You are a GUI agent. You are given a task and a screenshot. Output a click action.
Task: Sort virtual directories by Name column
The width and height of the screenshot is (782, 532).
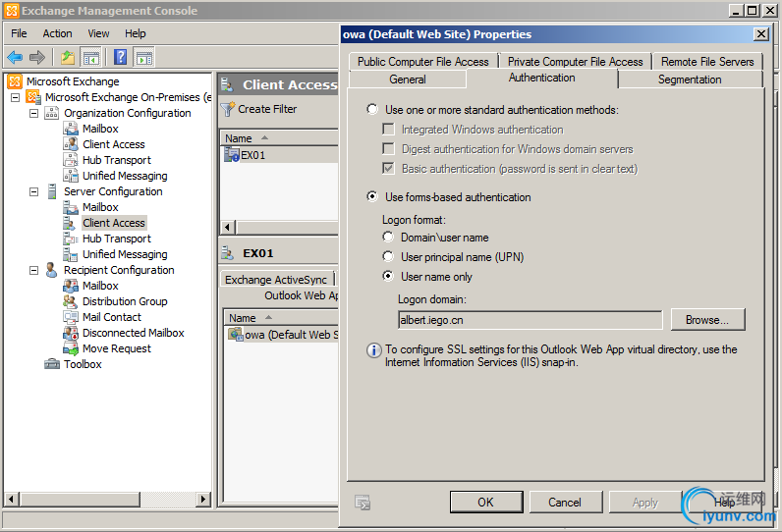coord(281,318)
